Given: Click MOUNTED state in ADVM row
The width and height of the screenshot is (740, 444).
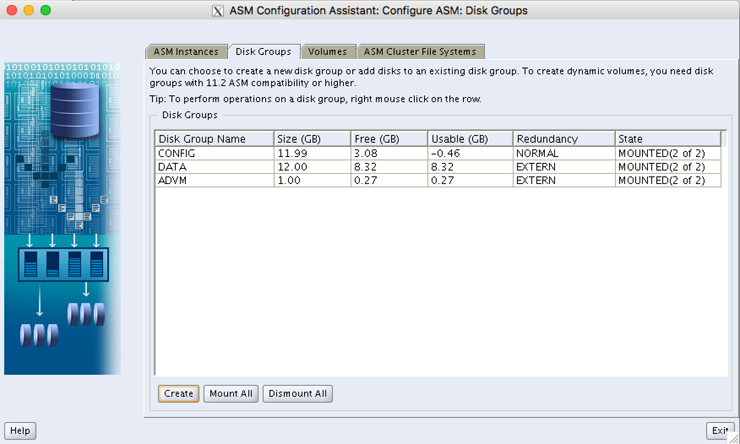Looking at the screenshot, I should coord(668,180).
